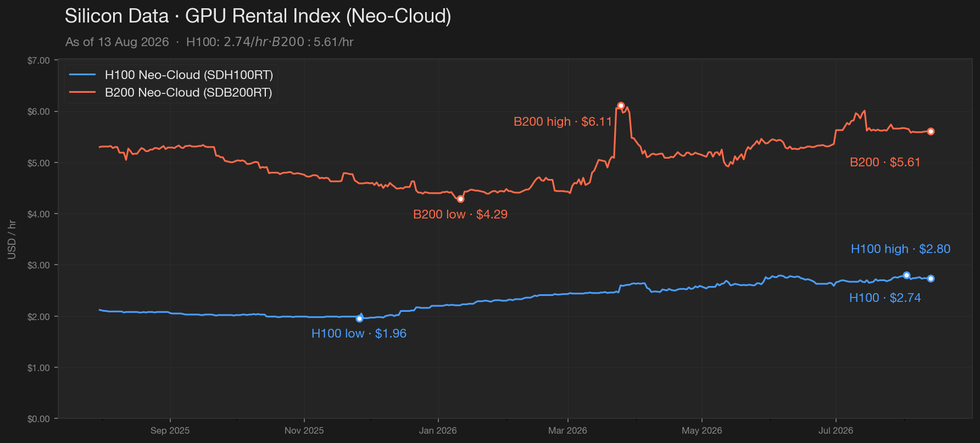Click the $6.00 y-axis label
This screenshot has height=443, width=980.
38,111
